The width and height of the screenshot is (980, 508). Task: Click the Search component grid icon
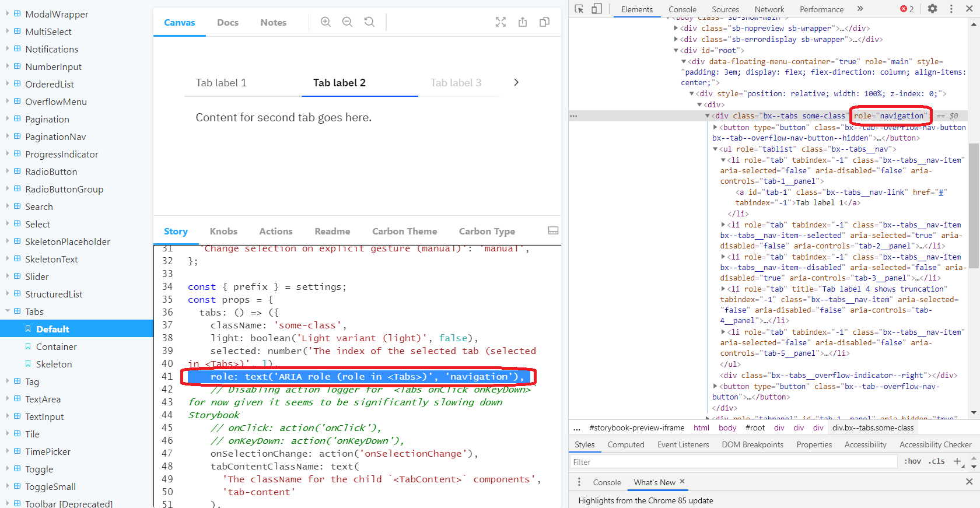coord(17,206)
